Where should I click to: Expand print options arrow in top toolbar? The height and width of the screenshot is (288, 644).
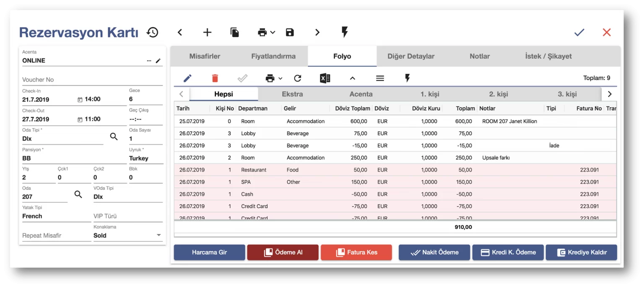click(x=273, y=32)
